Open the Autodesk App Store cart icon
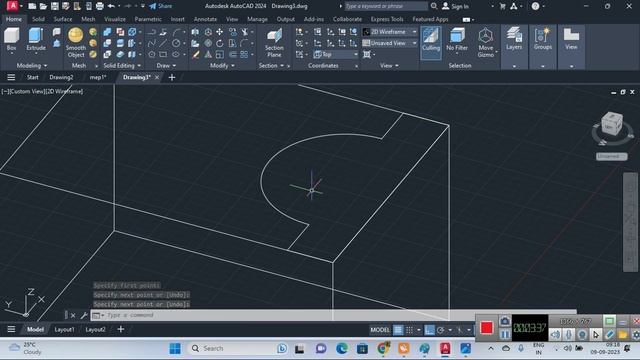The height and width of the screenshot is (360, 640). coord(502,6)
